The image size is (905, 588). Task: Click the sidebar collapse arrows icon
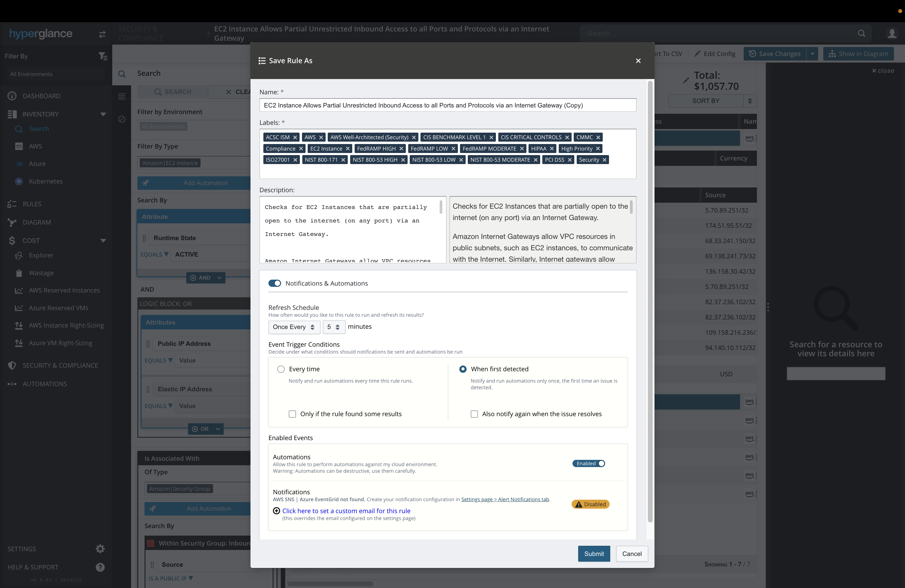tap(102, 34)
